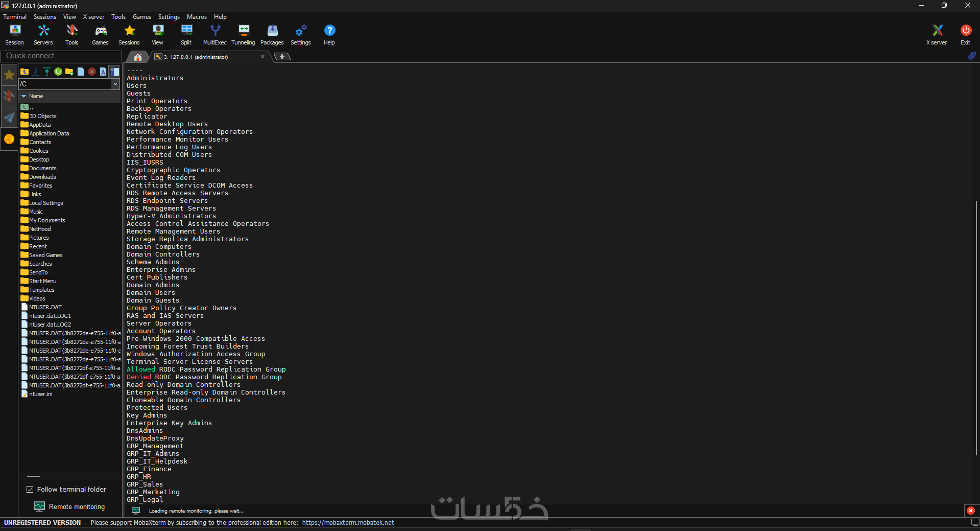Screen dimensions: 980x531
Task: Expand the /C path dropdown
Action: click(x=115, y=84)
